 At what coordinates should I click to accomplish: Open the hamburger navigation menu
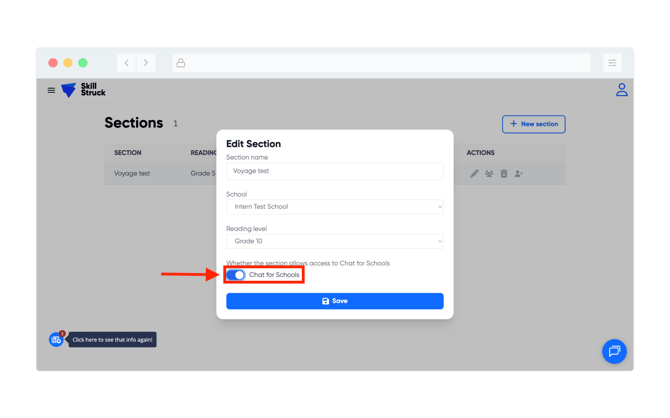tap(51, 90)
